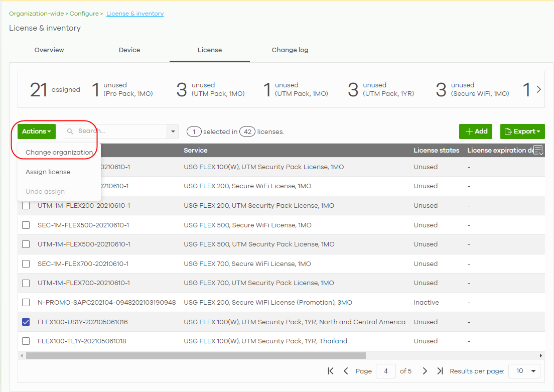Click the Add license button

coord(476,132)
